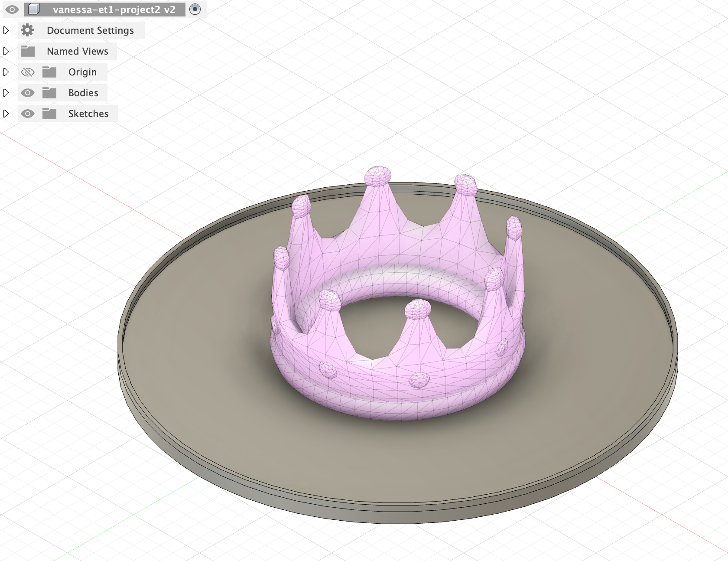Expand the Named Views folder
Image resolution: width=728 pixels, height=561 pixels.
[x=6, y=51]
